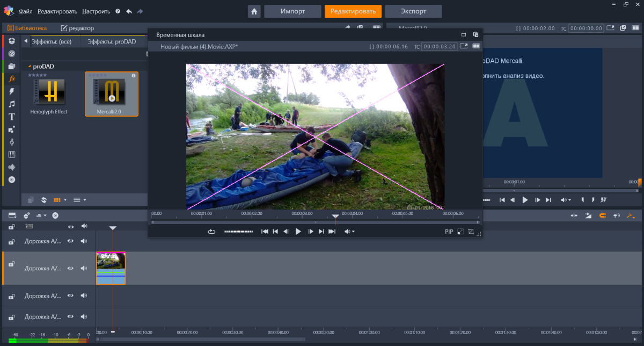Image resolution: width=644 pixels, height=346 pixels.
Task: Open the wrench tools dropdown on timeline toolbar
Action: 631,215
